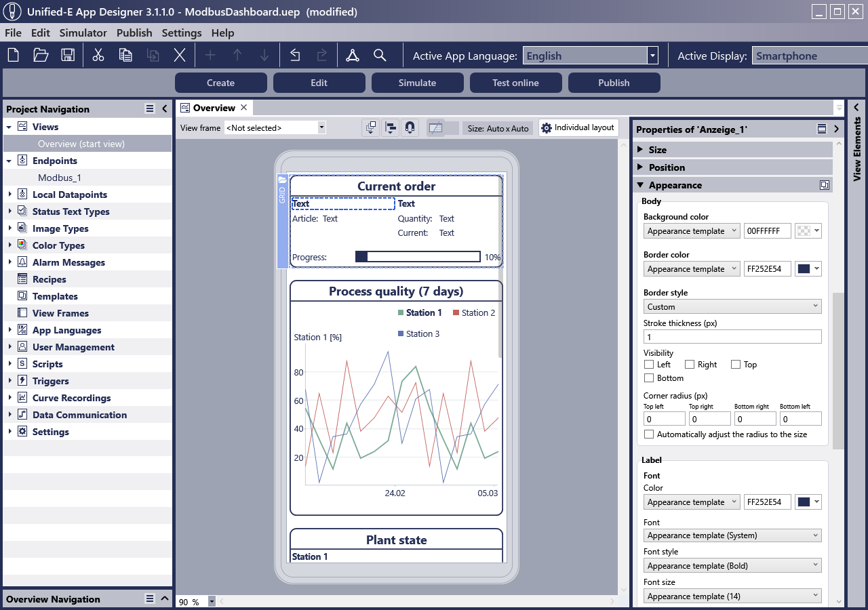This screenshot has width=868, height=610.
Task: Open Label font color swatch picker
Action: coord(808,502)
